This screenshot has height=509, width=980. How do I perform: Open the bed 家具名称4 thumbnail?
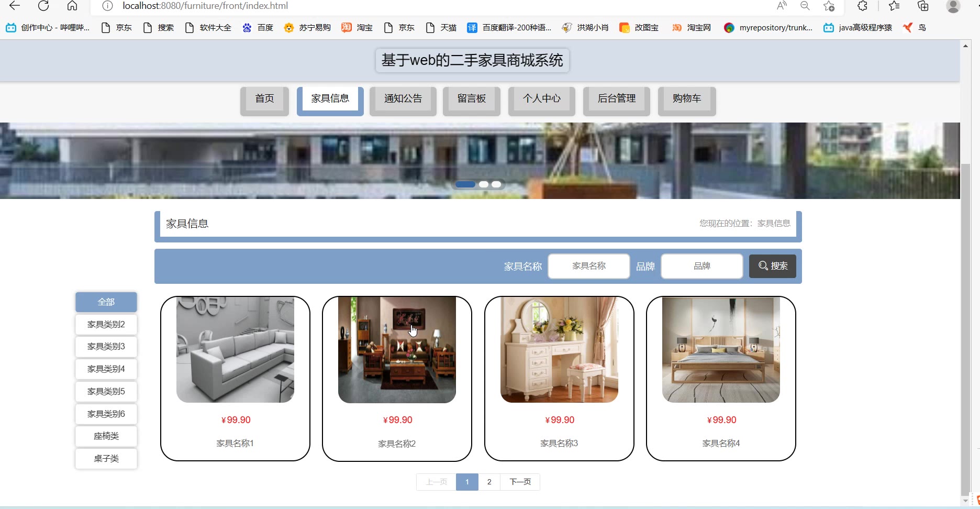coord(721,350)
